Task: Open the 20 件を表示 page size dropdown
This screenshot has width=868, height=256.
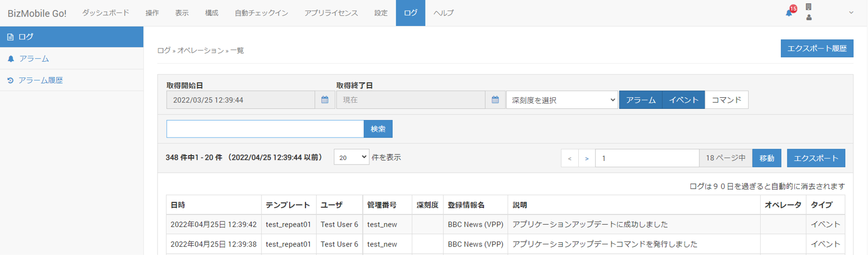Action: click(351, 157)
